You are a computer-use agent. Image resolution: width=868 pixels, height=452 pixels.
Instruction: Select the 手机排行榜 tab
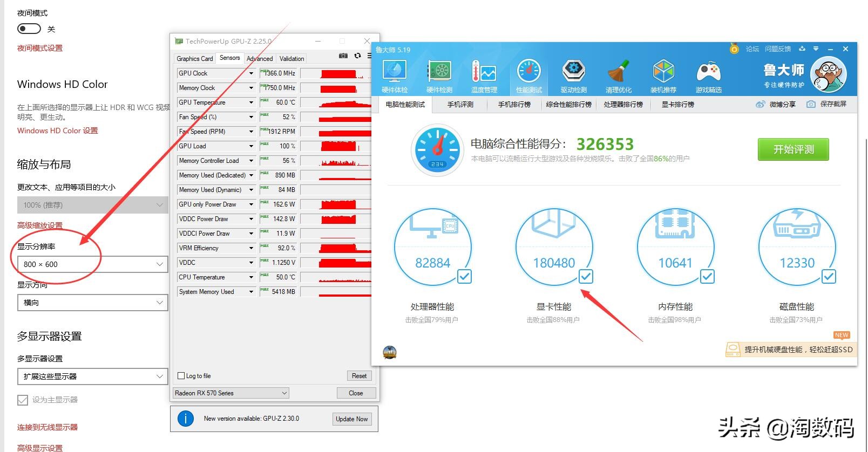click(x=514, y=104)
